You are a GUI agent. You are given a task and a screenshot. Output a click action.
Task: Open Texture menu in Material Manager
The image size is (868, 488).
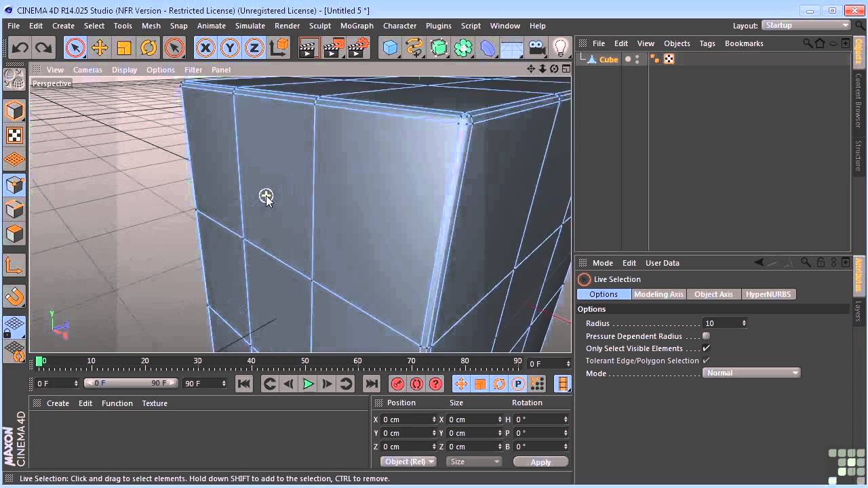[x=155, y=403]
